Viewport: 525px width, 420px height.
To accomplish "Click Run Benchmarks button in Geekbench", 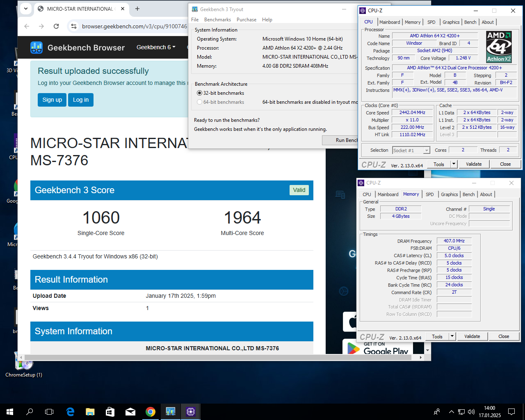I will coord(340,140).
